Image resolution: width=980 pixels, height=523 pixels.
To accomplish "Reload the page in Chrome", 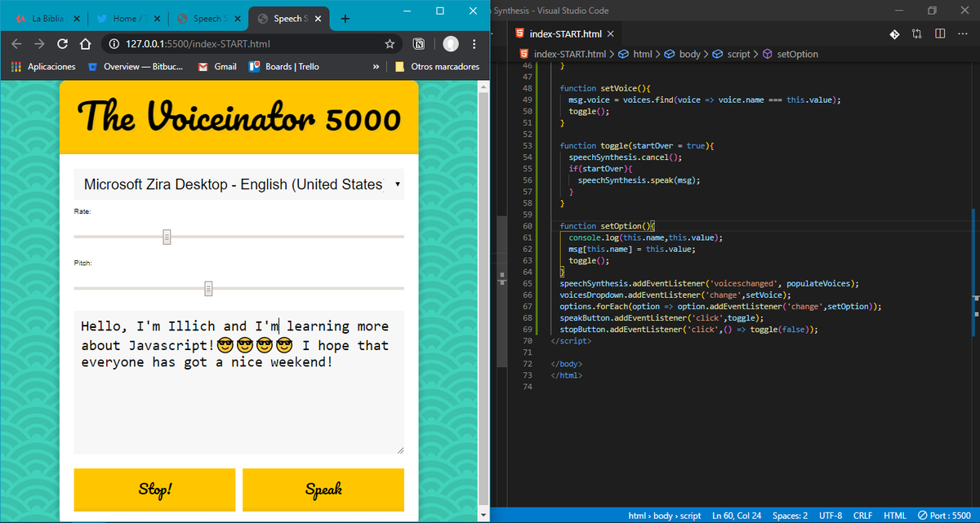I will [62, 44].
